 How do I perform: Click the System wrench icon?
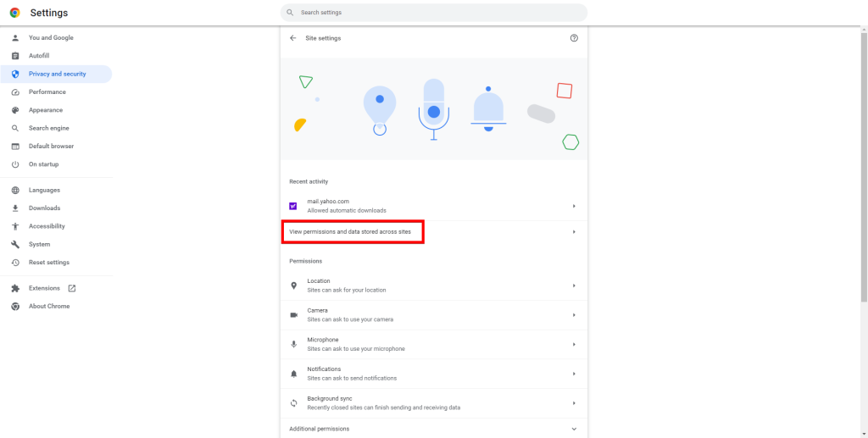(x=15, y=245)
